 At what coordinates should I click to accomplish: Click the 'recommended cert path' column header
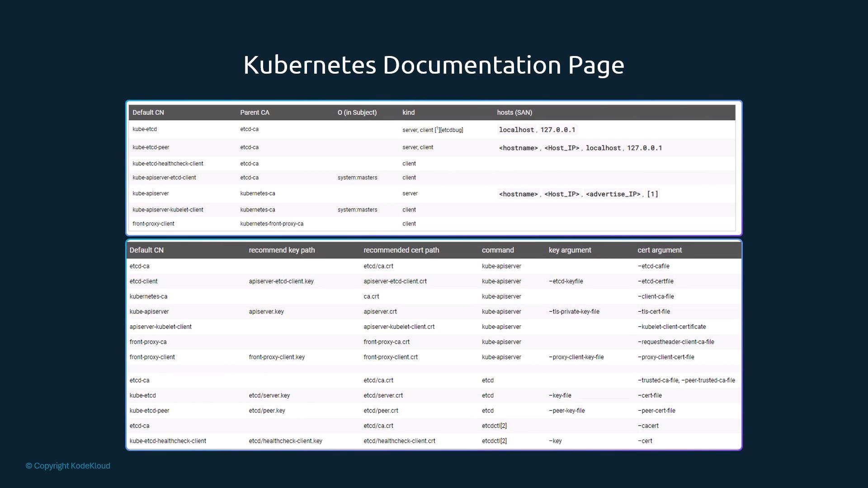point(401,250)
